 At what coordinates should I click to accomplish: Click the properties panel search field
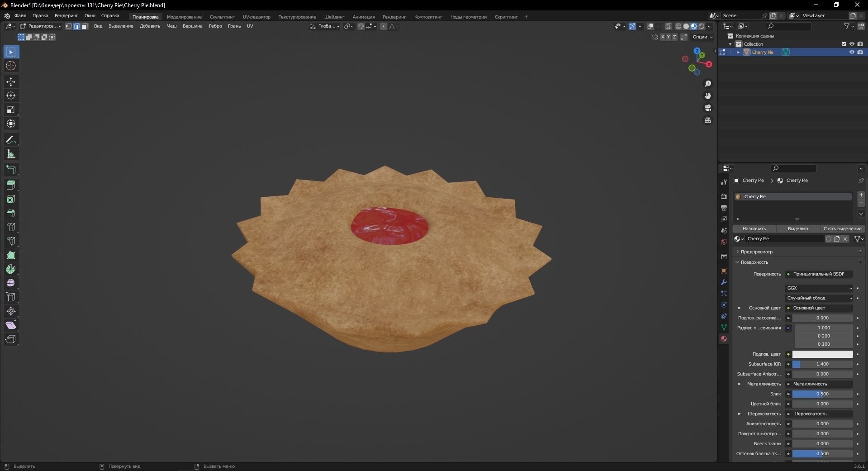point(794,168)
